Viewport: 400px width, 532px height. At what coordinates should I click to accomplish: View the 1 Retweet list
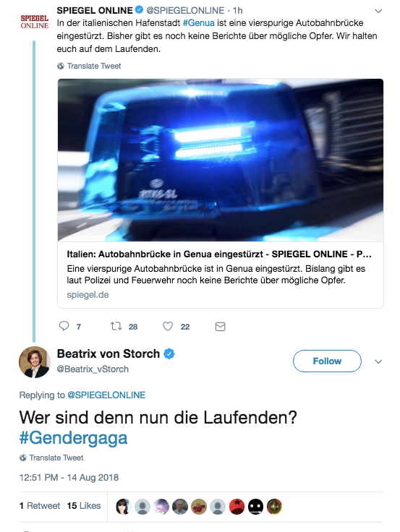coord(40,505)
